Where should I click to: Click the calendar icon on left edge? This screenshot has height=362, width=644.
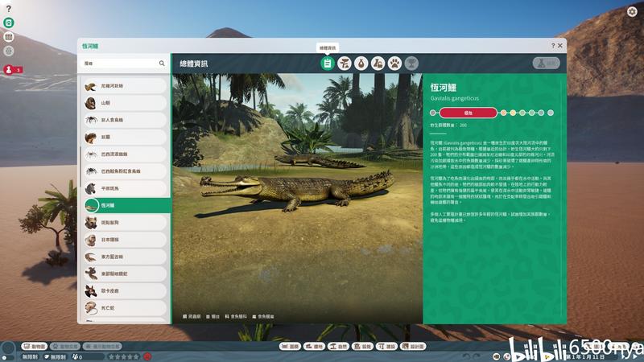[9, 37]
